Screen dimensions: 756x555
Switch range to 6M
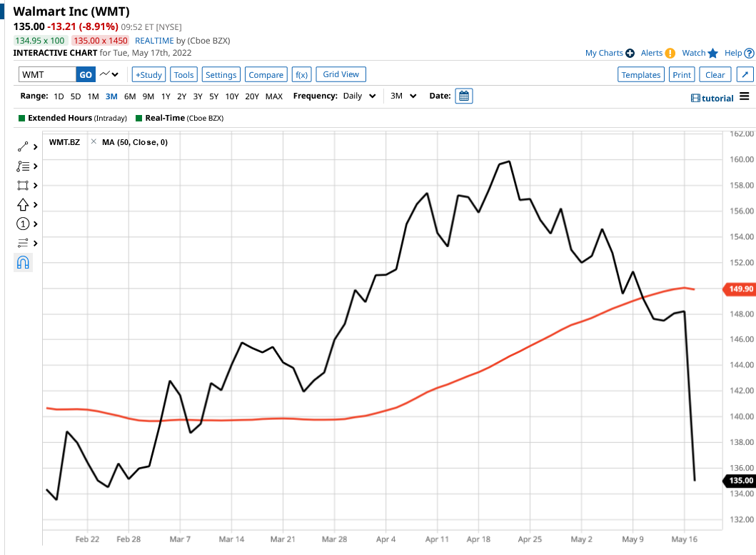130,96
